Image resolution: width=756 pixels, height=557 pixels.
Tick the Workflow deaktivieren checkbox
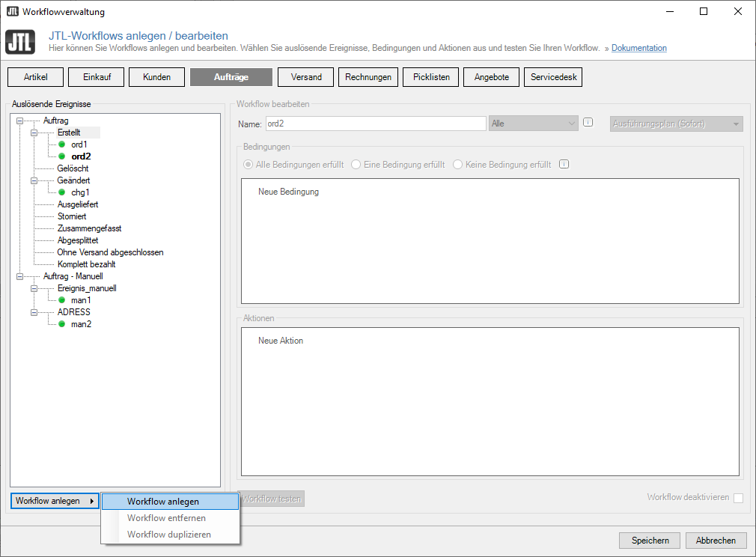[x=738, y=498]
